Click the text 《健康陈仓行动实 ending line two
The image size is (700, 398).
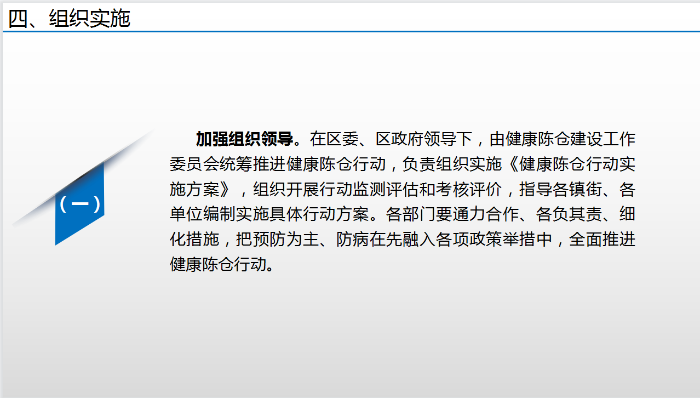[x=572, y=164]
